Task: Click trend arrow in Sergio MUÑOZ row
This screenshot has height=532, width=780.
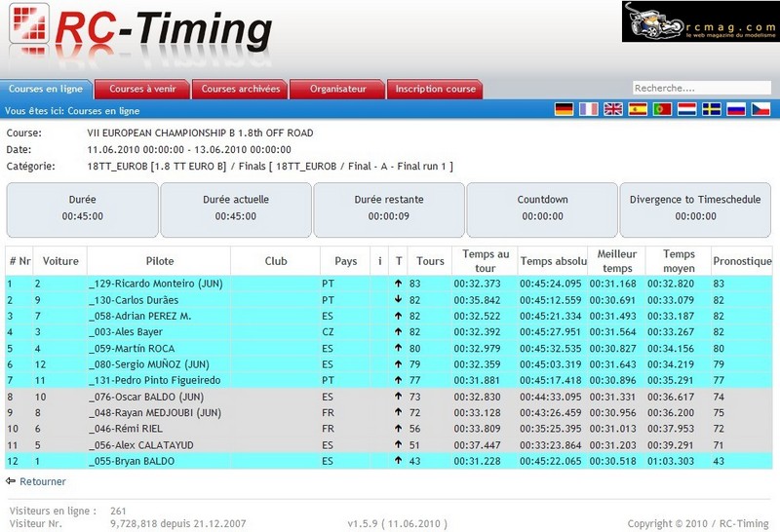Action: tap(398, 364)
